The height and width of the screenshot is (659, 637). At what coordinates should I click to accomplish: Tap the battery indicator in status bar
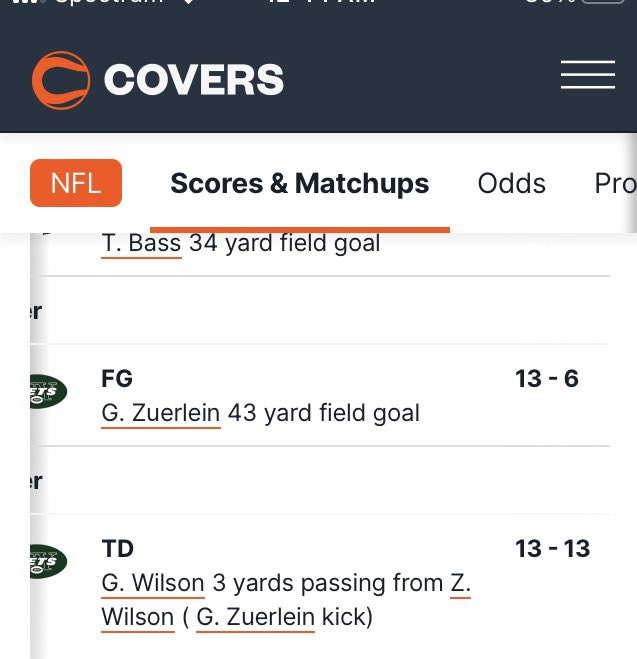(601, 3)
